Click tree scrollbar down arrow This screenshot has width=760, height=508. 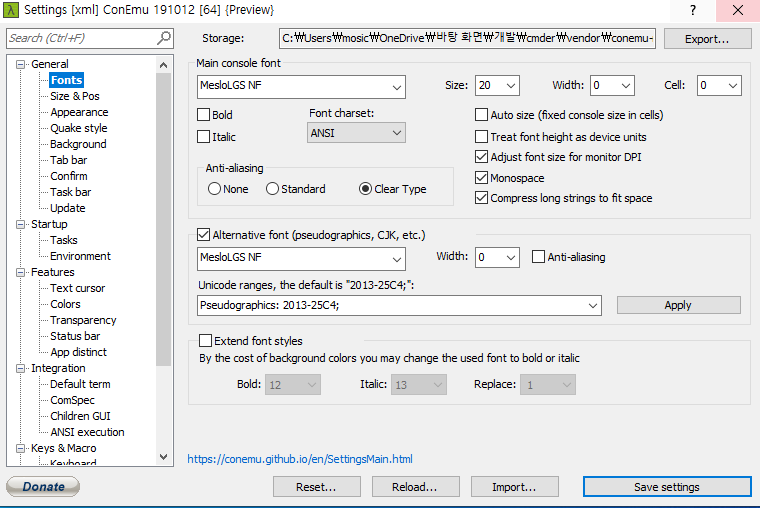(x=163, y=457)
